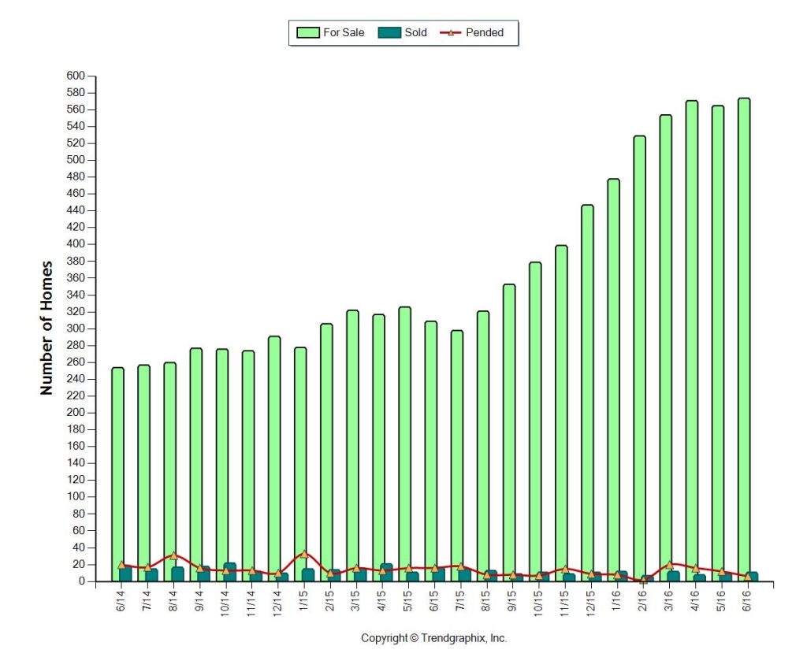Click the Copyright Trendgraphix, Inc. text
Viewport: 807px width, 672px height.
434,638
